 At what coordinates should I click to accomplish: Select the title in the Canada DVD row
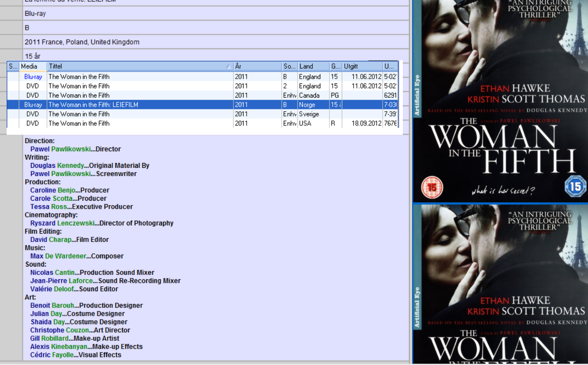point(79,95)
